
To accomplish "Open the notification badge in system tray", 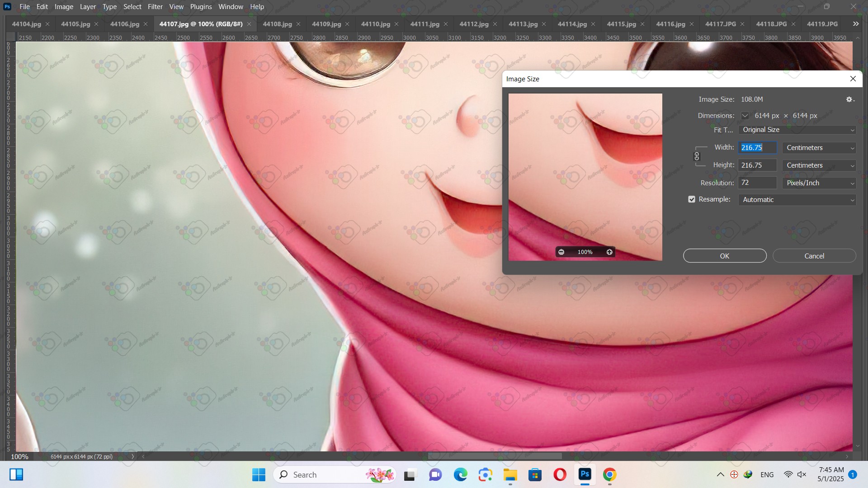I will pos(853,474).
